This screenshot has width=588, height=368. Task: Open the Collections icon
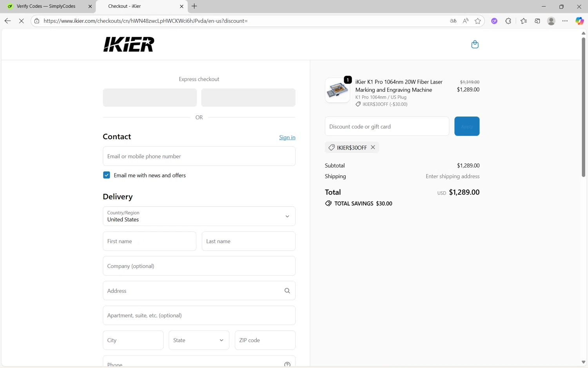tap(537, 21)
